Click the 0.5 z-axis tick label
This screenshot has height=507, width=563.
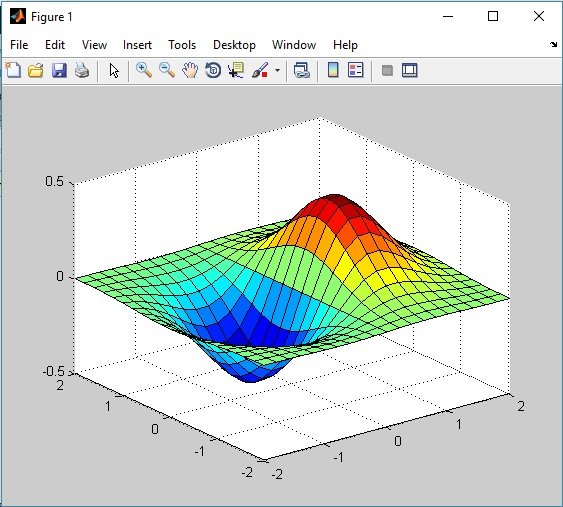[x=54, y=181]
